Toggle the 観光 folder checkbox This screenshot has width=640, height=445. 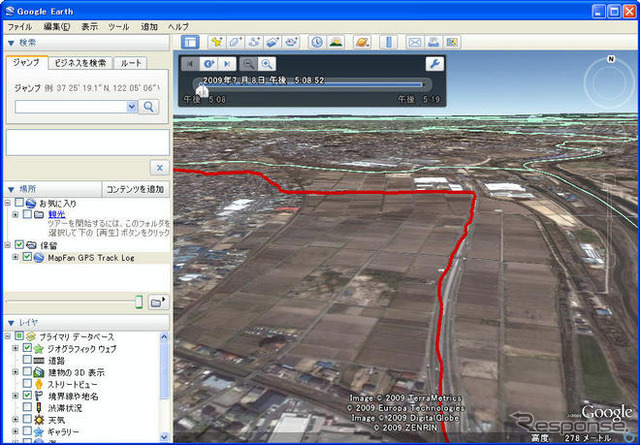27,214
